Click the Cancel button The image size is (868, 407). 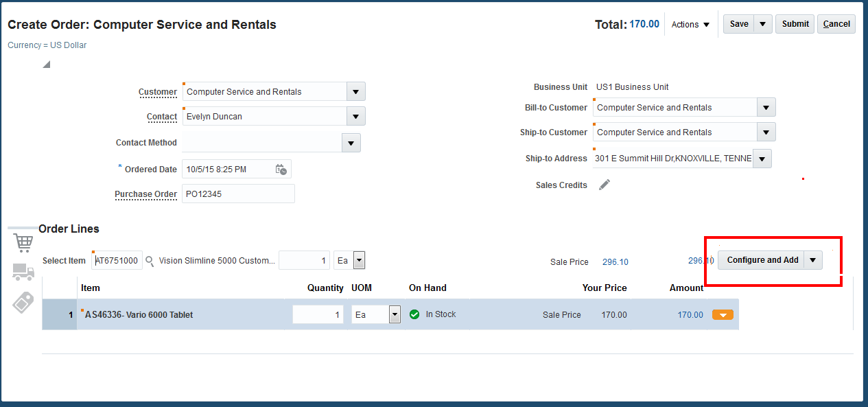(836, 23)
